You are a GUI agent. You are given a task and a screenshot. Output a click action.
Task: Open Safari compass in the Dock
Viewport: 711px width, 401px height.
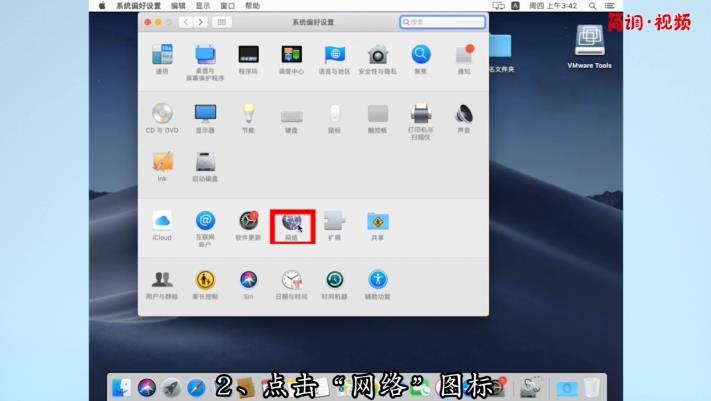point(196,388)
